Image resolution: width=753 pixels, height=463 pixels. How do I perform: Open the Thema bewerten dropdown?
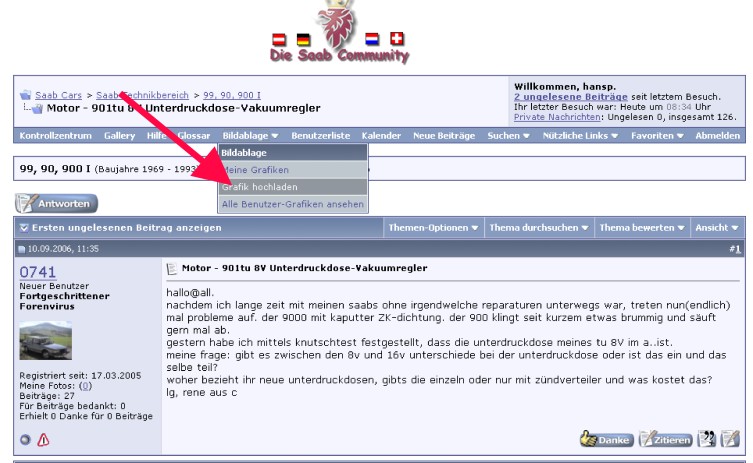642,228
